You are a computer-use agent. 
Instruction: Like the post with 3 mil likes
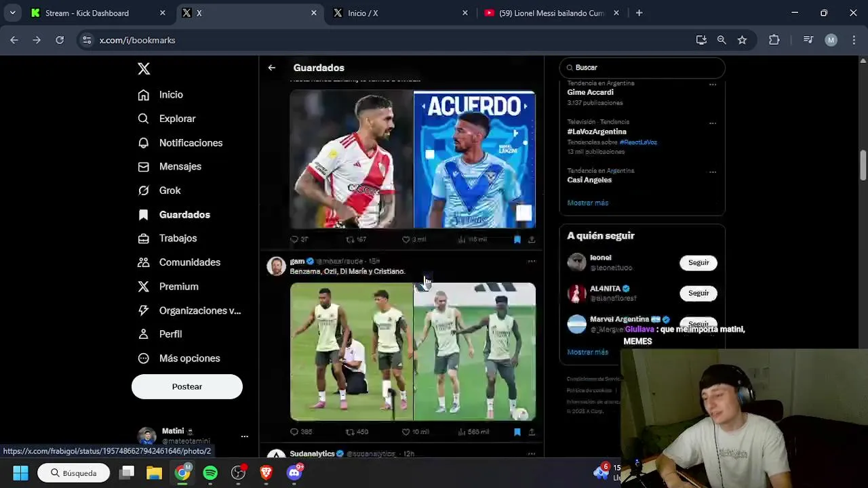tap(414, 239)
